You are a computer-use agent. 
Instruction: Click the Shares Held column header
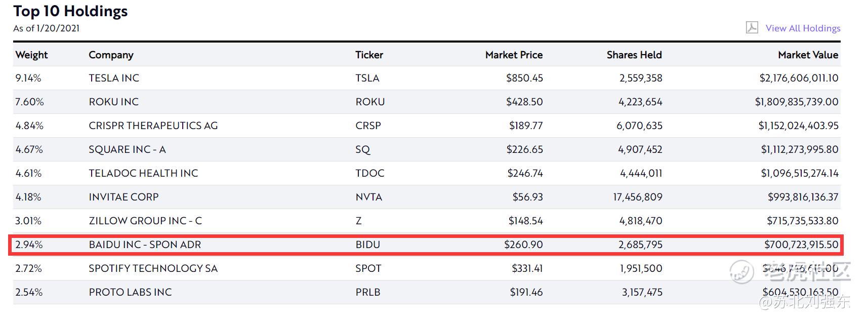634,55
